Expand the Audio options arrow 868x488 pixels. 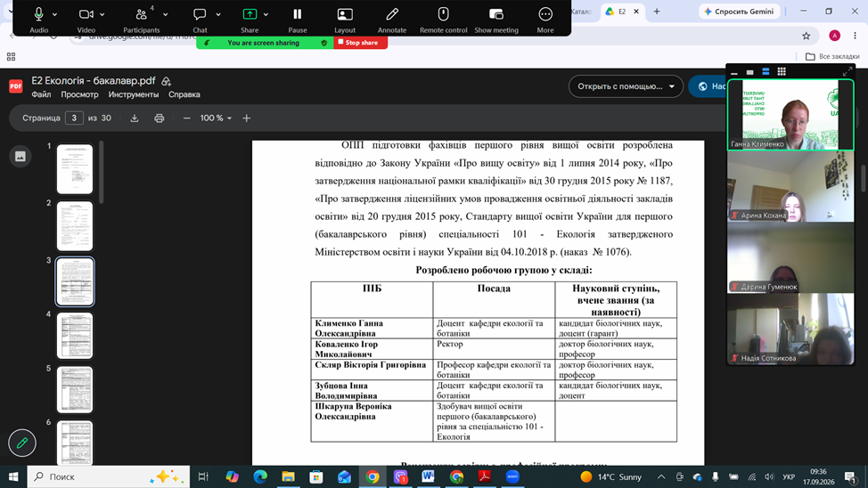click(x=54, y=15)
